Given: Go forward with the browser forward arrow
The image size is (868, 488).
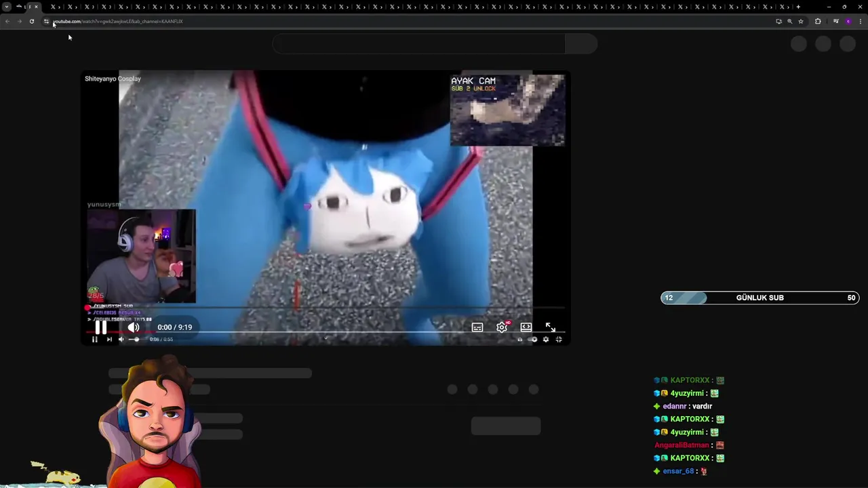Looking at the screenshot, I should pyautogui.click(x=20, y=21).
